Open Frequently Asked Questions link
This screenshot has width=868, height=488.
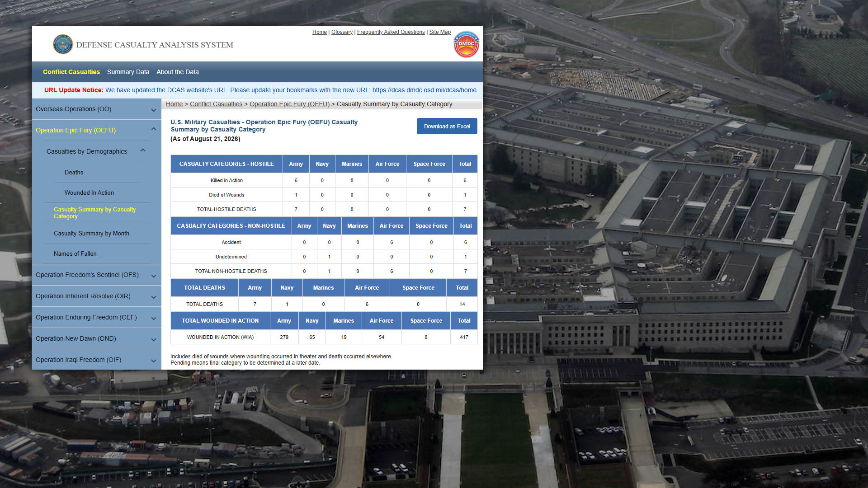[x=391, y=32]
